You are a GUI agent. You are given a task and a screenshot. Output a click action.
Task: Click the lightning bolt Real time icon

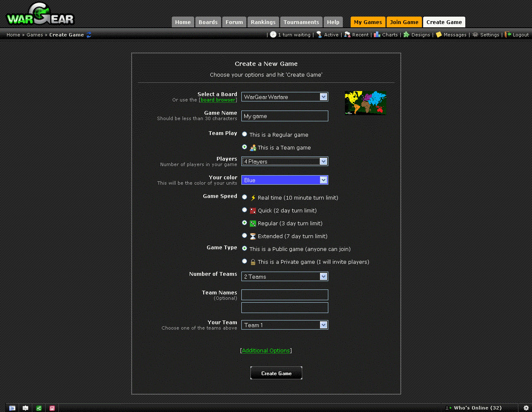253,198
